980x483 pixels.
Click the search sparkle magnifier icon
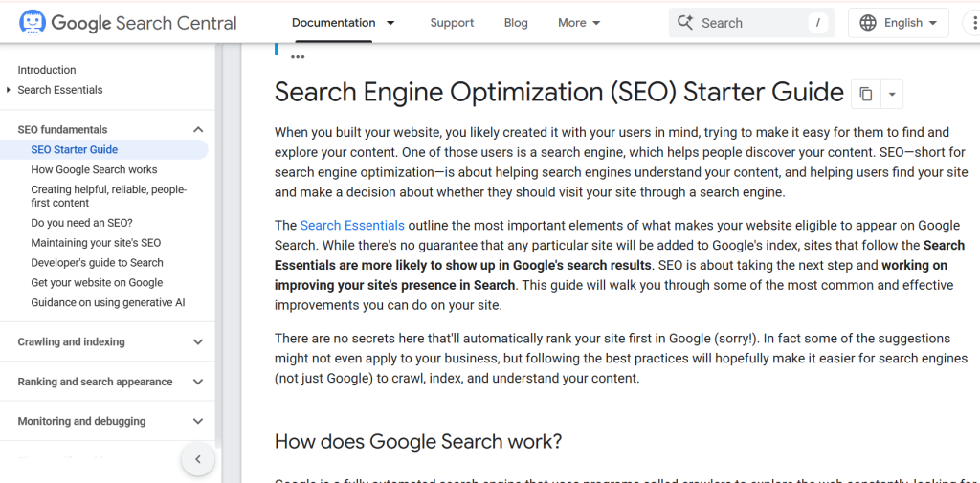[x=685, y=23]
